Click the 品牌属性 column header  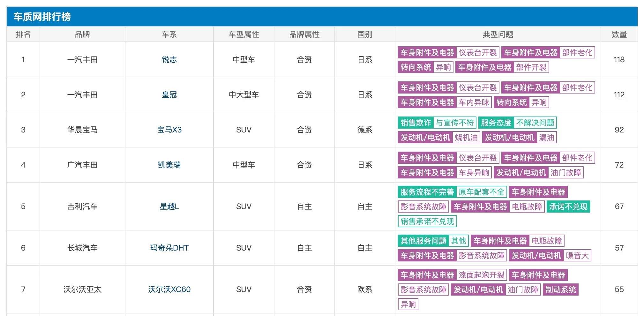[x=304, y=34]
